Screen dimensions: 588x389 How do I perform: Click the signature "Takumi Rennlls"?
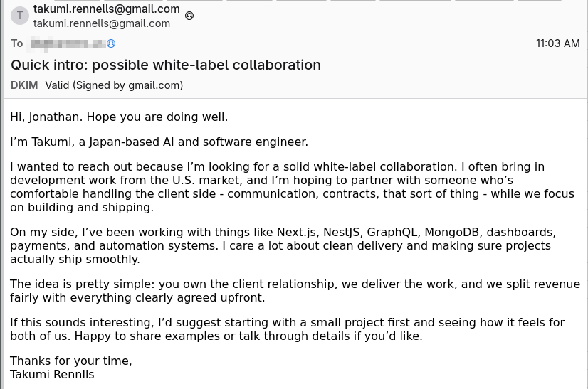(52, 375)
